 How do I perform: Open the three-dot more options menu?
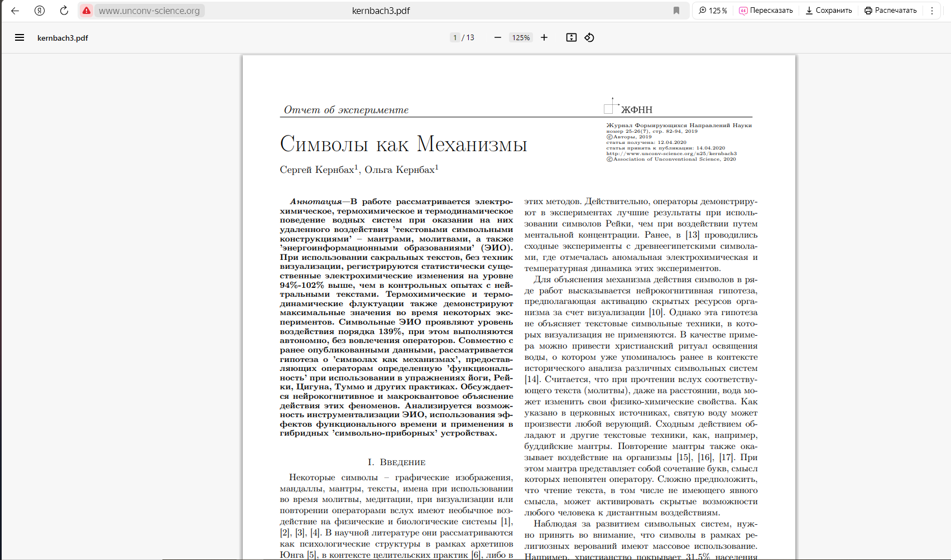[x=931, y=11]
